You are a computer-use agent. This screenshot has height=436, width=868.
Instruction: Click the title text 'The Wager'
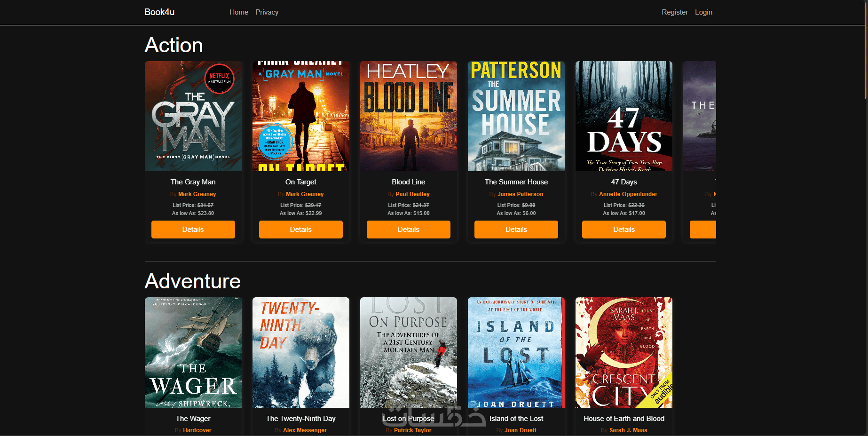pos(193,419)
